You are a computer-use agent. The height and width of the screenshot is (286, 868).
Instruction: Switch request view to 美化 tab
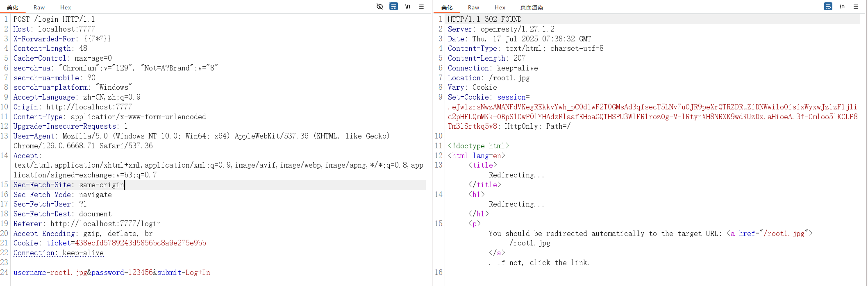point(13,7)
